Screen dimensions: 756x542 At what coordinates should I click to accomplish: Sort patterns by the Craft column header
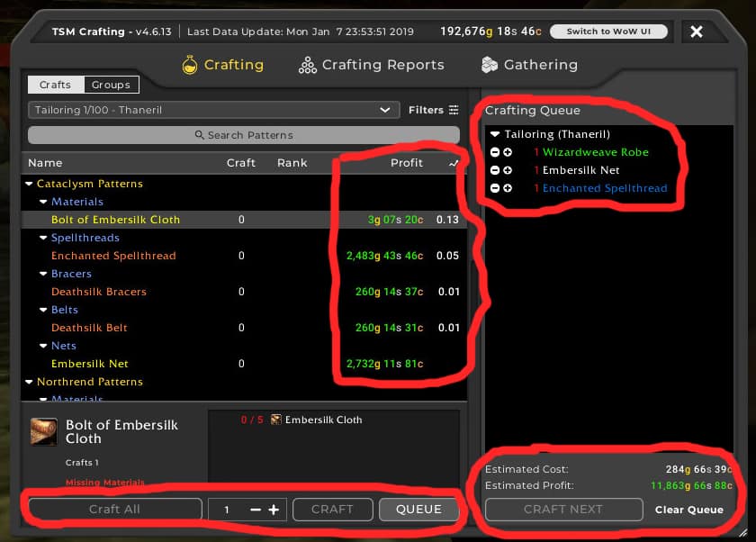(x=241, y=163)
